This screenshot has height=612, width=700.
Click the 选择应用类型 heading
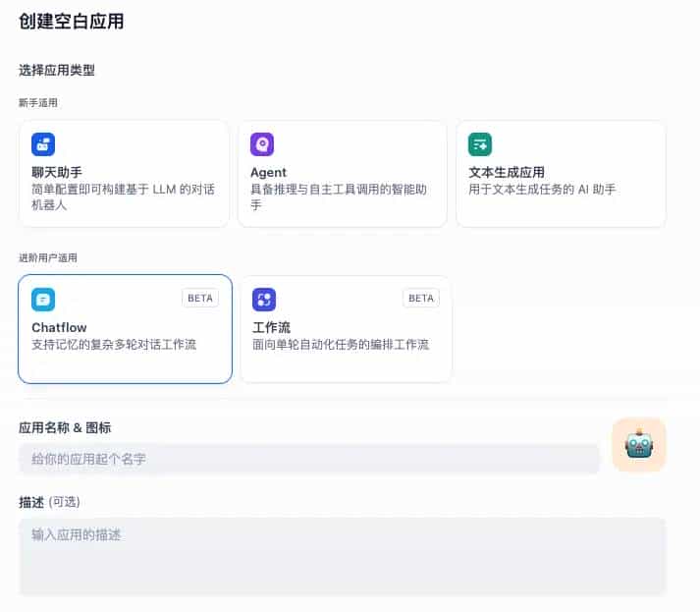(57, 70)
